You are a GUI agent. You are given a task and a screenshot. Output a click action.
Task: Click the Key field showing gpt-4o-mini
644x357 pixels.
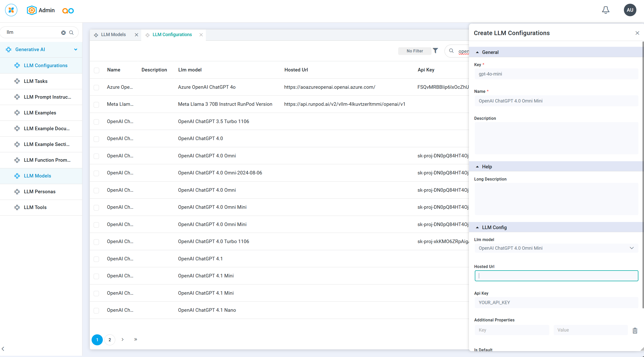pos(556,74)
